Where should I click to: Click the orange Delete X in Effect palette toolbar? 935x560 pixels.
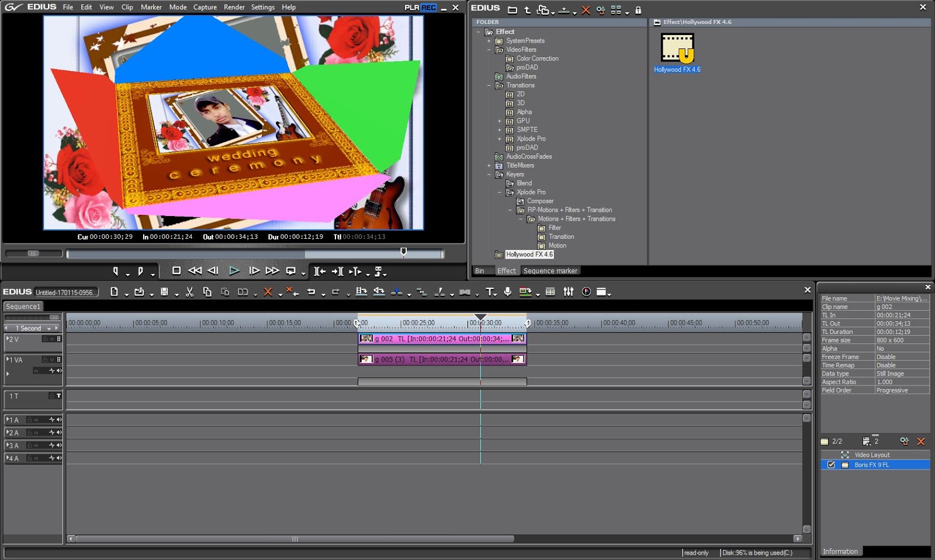(586, 10)
